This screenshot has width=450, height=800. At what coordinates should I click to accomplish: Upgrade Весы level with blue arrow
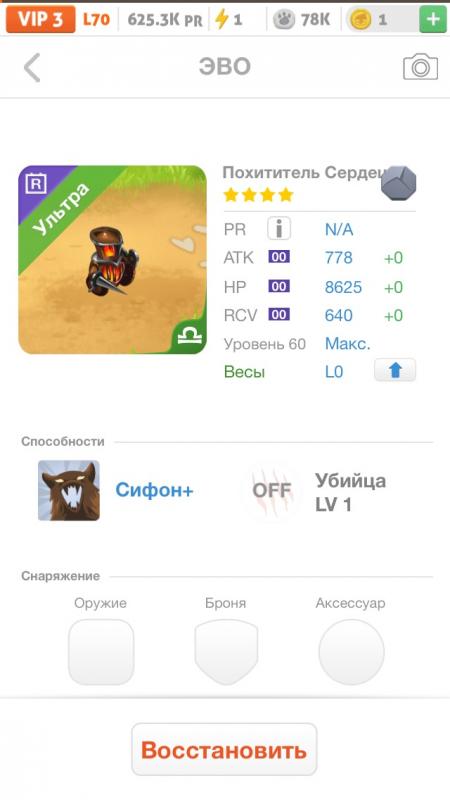pos(395,370)
